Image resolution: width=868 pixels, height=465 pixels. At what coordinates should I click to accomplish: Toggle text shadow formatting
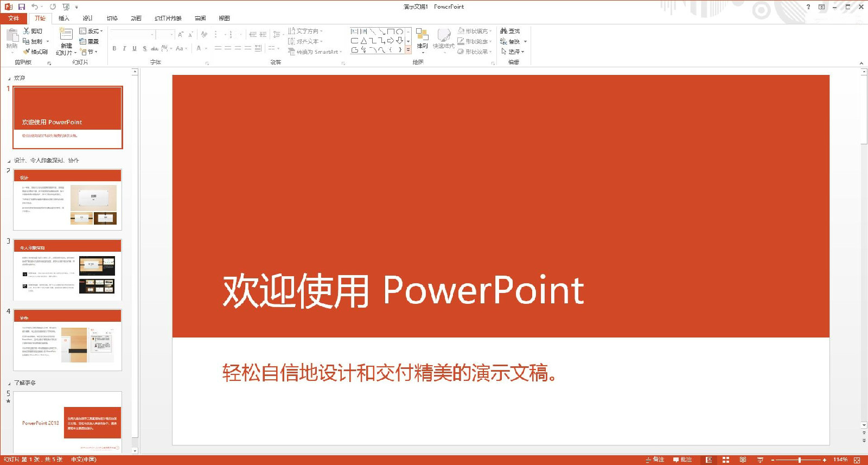(x=144, y=48)
